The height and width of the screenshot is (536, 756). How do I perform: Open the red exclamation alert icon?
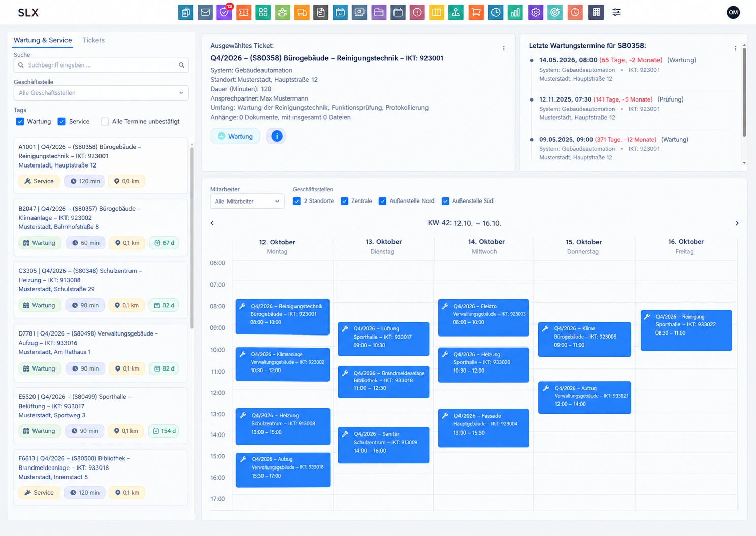click(x=417, y=12)
